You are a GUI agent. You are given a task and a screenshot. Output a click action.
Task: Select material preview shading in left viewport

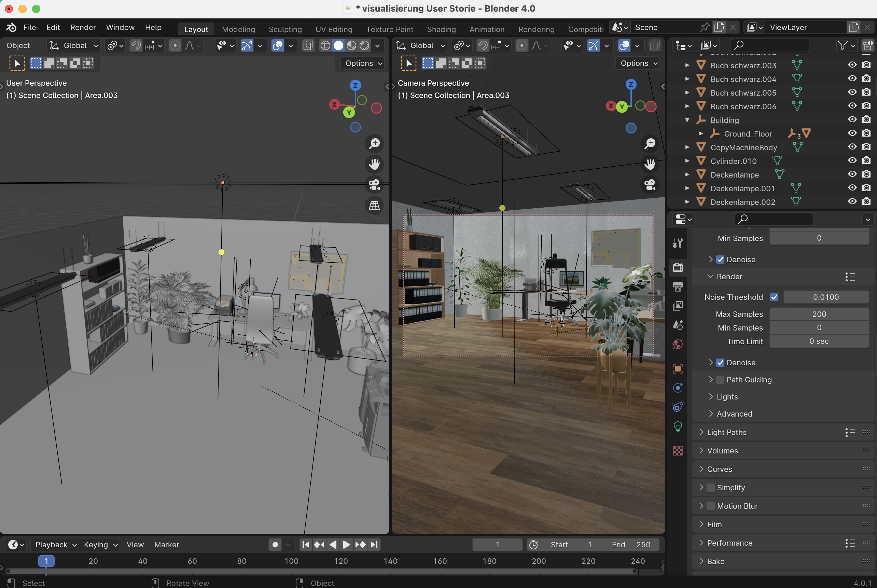[351, 46]
